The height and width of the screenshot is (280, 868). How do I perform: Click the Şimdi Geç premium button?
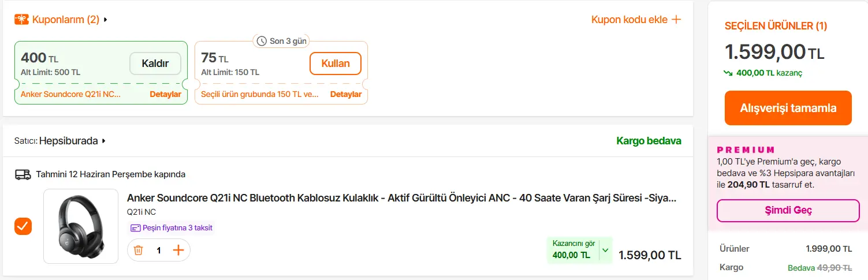(x=788, y=211)
